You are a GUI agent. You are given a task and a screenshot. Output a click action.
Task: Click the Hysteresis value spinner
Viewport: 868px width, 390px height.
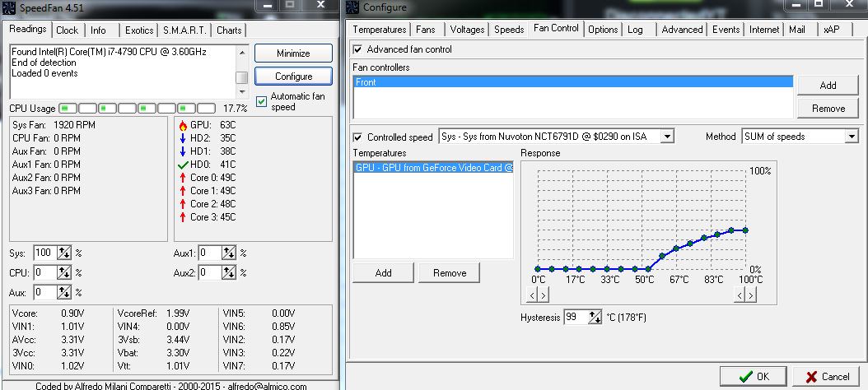pyautogui.click(x=595, y=318)
